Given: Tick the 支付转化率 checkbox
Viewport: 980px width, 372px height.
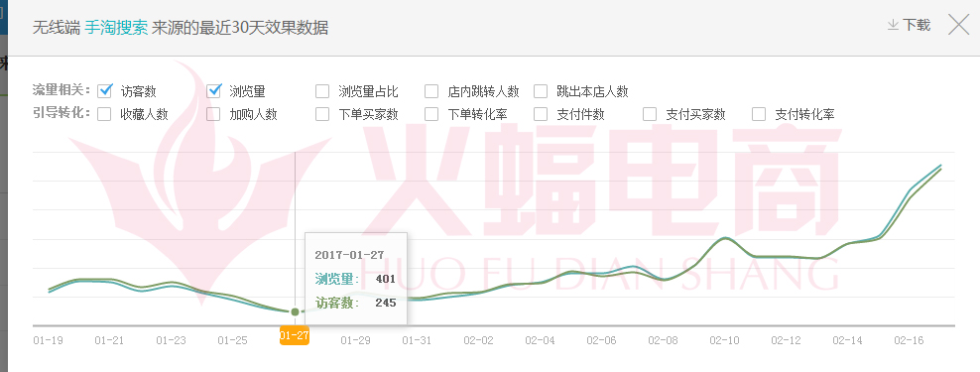Looking at the screenshot, I should [x=759, y=114].
